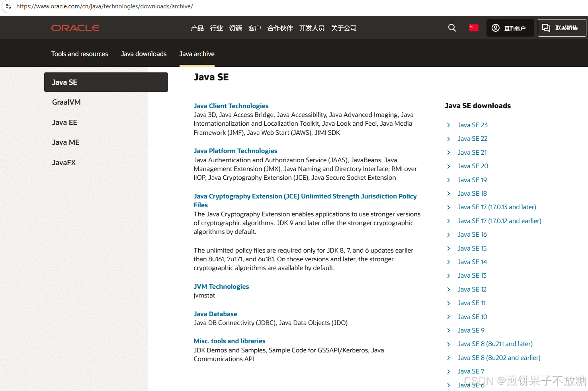This screenshot has height=391, width=588.
Task: Select the Java archive tab
Action: click(x=197, y=54)
